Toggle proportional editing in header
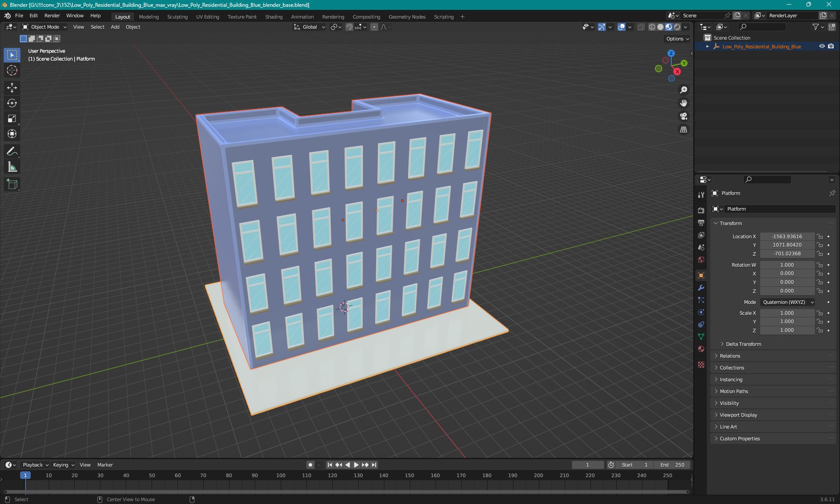Image resolution: width=840 pixels, height=504 pixels. (374, 27)
